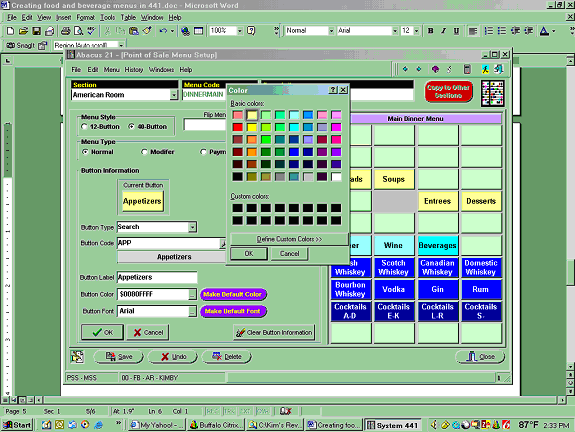Open the Word Table menu
575x432 pixels.
coord(128,17)
